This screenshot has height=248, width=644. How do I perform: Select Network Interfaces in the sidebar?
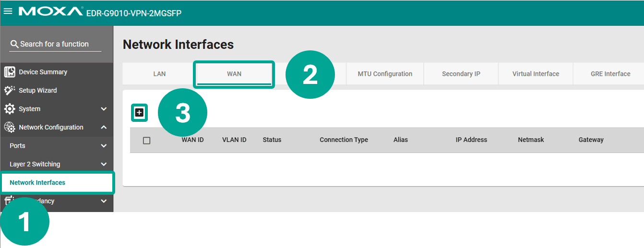(37, 182)
